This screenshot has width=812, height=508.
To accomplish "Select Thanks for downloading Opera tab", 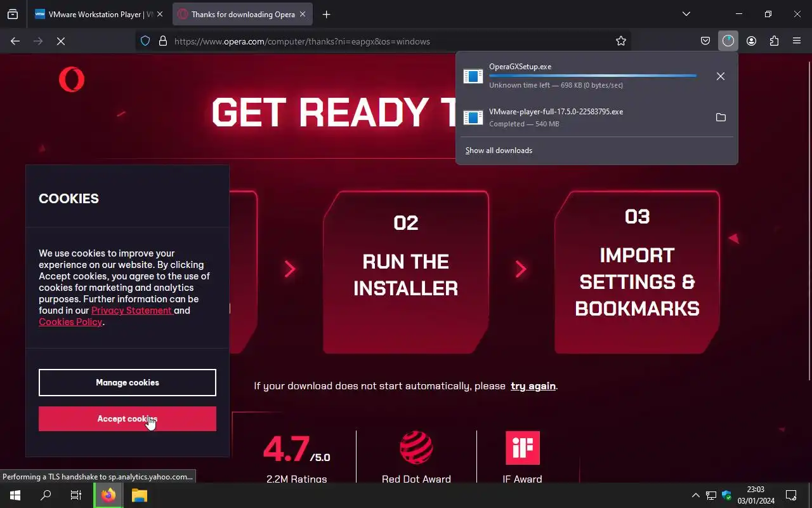I will (242, 14).
